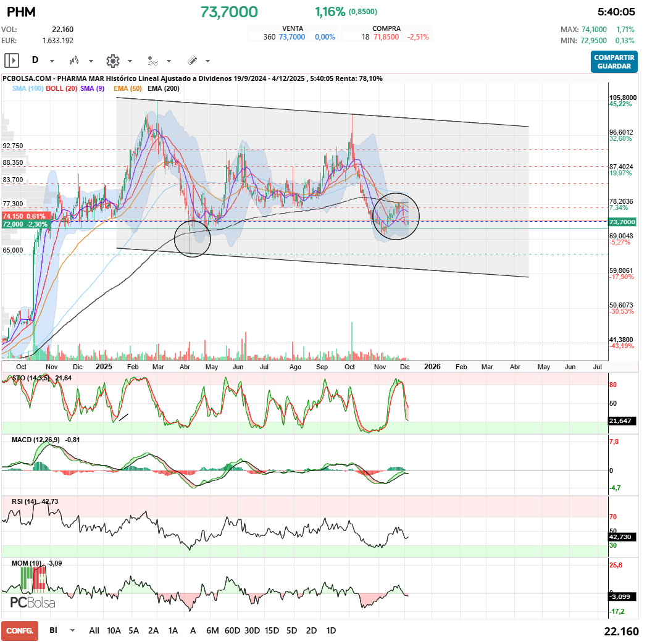Click the RSI (14) indicator label
Viewport: 647px width, 644px height.
click(x=24, y=501)
